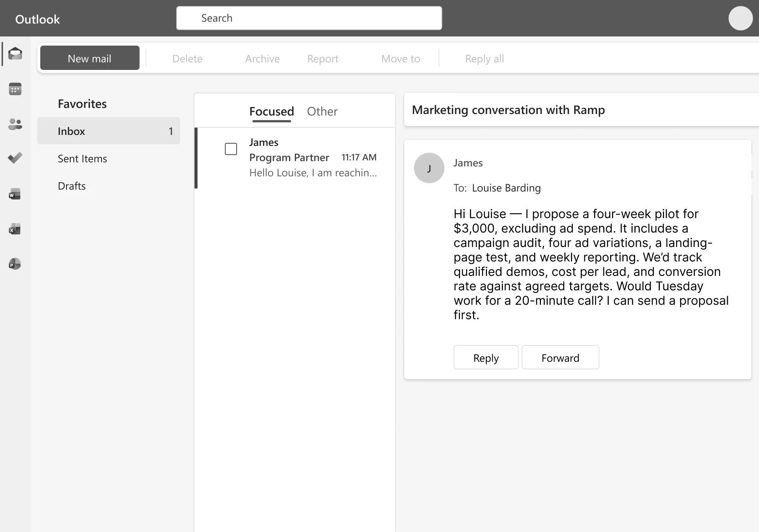Switch to the Focused tab
Screen dimensions: 759x532
[x=272, y=111]
